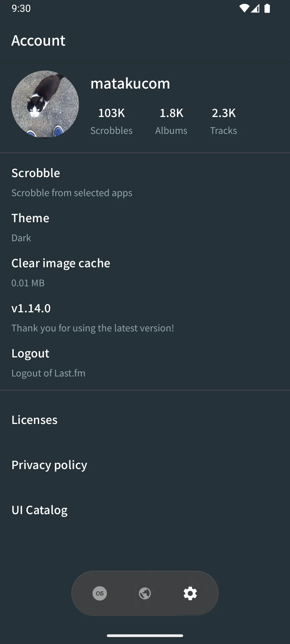The image size is (290, 644).
Task: Open the Licenses page
Action: click(x=34, y=419)
